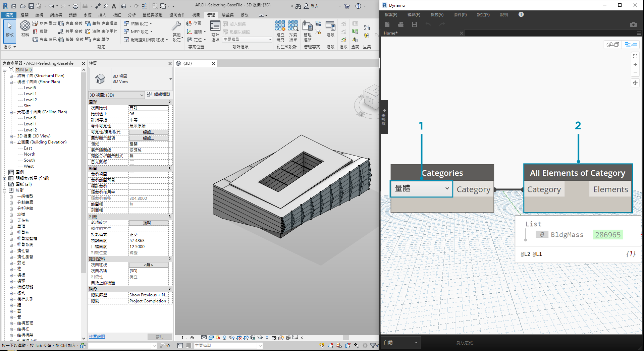The width and height of the screenshot is (644, 351).
Task: Open the Revit Help question mark icon
Action: (358, 6)
